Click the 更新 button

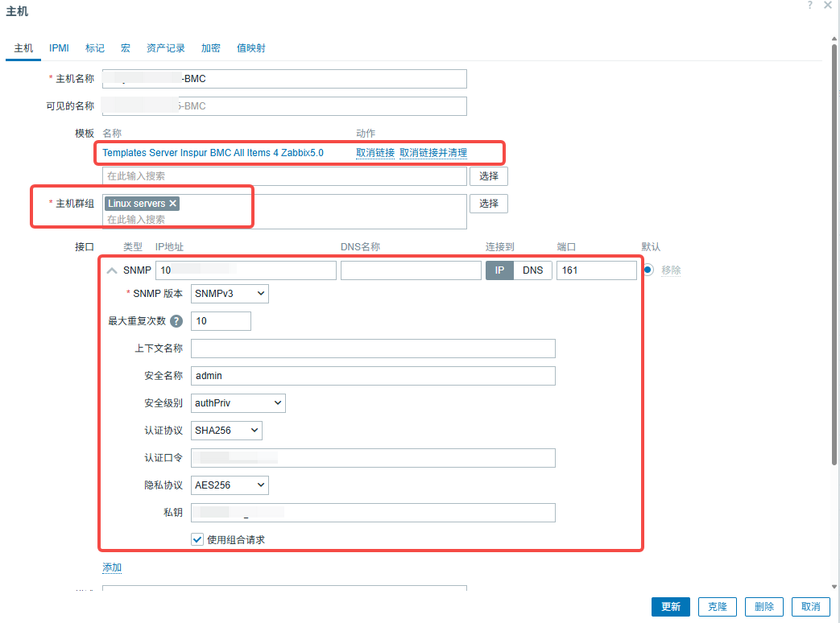tap(670, 607)
